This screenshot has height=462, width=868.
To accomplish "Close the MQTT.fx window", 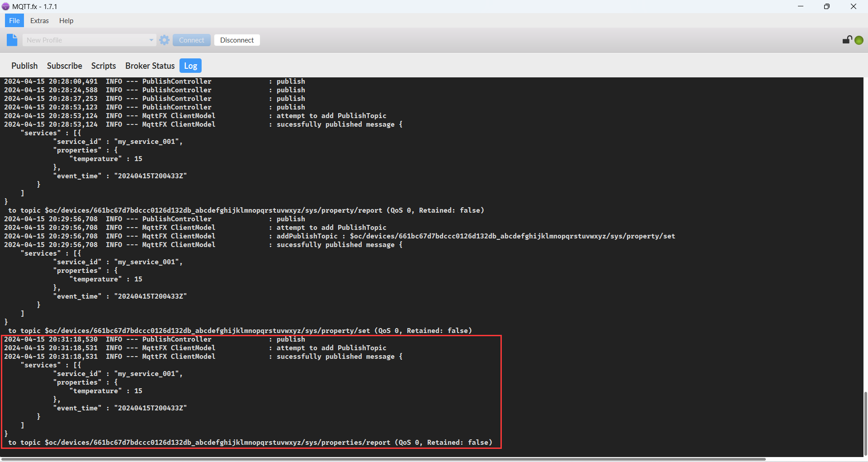I will click(854, 6).
